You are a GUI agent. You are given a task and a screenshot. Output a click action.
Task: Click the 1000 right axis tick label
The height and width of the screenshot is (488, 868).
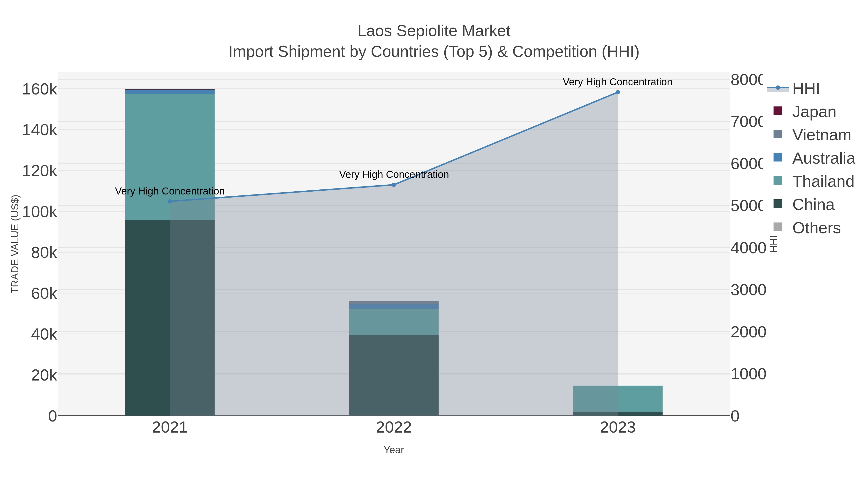pos(748,374)
